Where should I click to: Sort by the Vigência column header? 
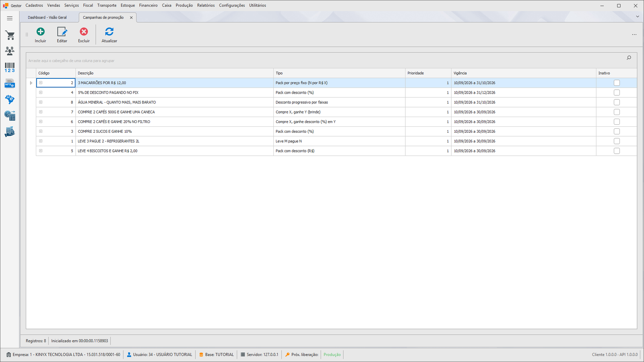(x=523, y=73)
